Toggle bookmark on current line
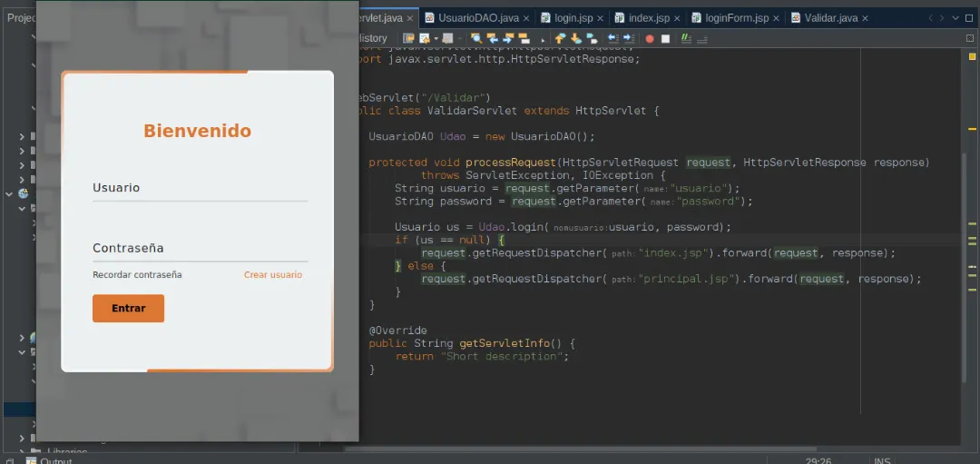The image size is (980, 464). tap(592, 38)
